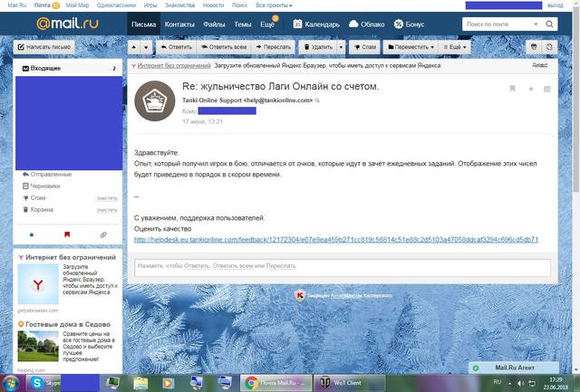Open the Переместить dropdown
Screen dimensions: 580x392
click(411, 47)
